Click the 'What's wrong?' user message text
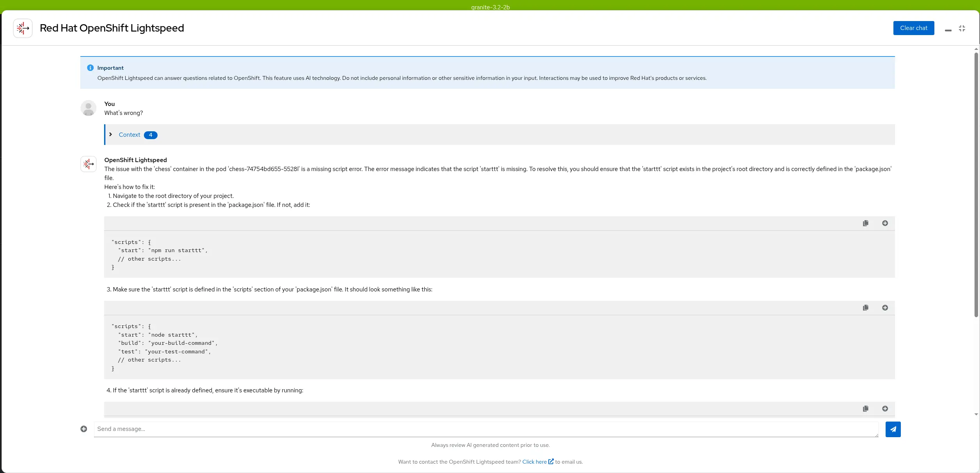Screen dimensions: 980x473 point(124,113)
